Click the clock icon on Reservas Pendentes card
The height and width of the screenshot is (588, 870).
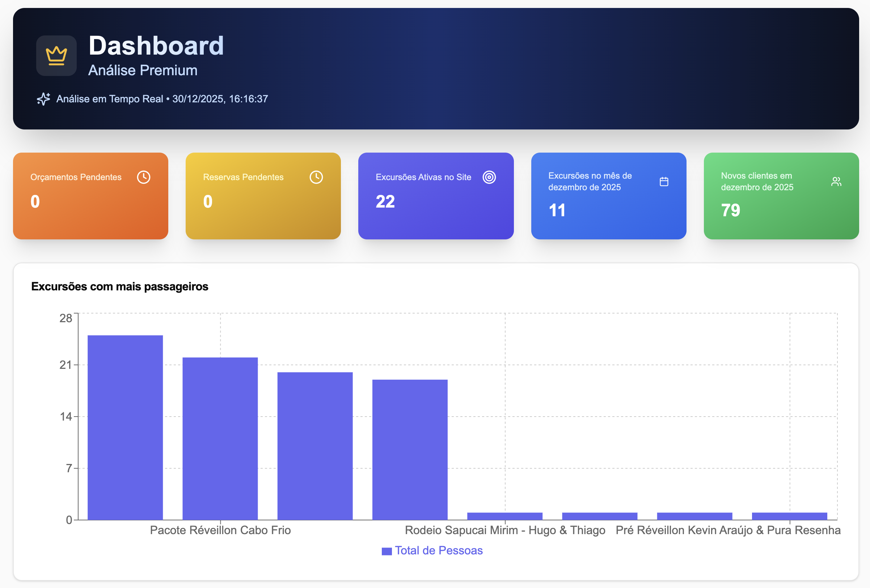click(x=316, y=177)
